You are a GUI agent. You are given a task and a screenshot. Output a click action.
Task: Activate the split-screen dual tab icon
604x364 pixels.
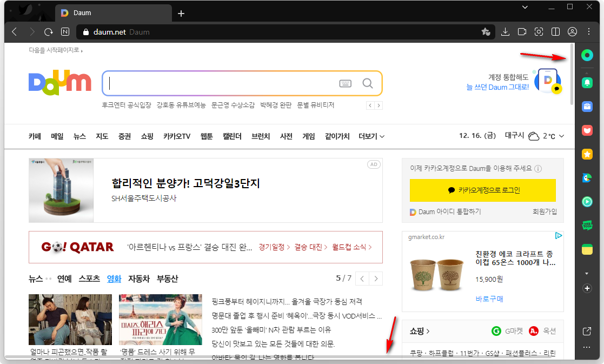(x=555, y=32)
